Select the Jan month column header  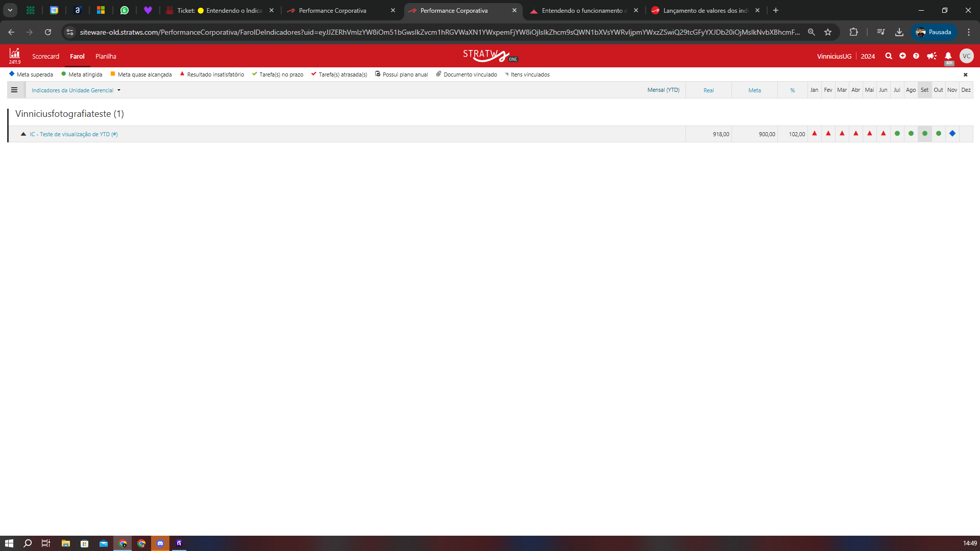click(814, 90)
